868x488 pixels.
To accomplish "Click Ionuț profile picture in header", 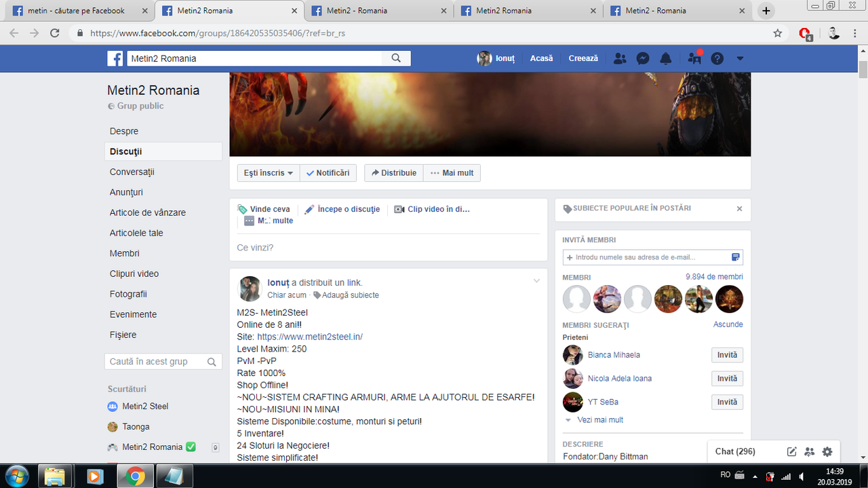I will point(484,58).
